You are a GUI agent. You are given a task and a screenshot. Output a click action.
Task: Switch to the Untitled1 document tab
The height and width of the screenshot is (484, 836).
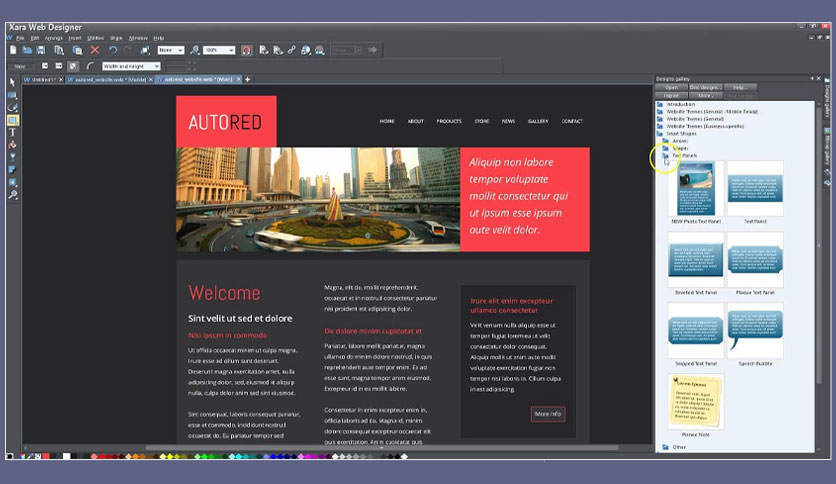point(43,79)
